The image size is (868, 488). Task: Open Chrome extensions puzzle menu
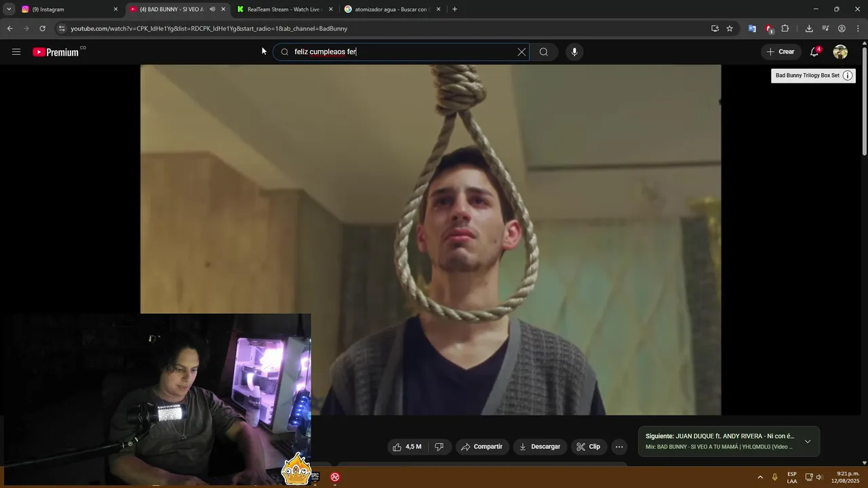(785, 28)
